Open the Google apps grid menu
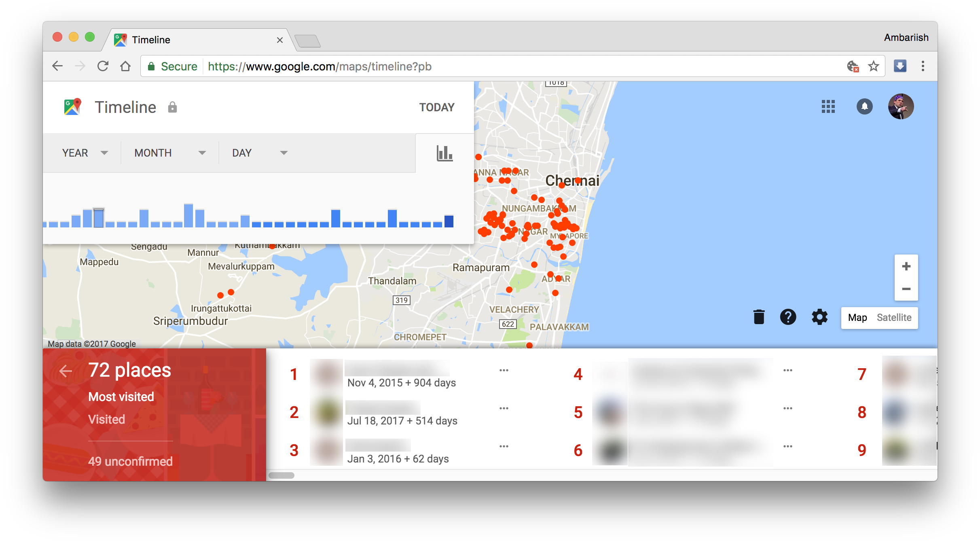Screen dimensions: 980x541 pos(828,106)
